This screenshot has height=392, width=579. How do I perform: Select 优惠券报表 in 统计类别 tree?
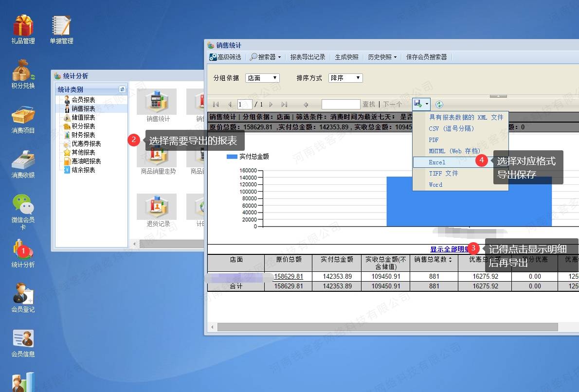point(86,143)
